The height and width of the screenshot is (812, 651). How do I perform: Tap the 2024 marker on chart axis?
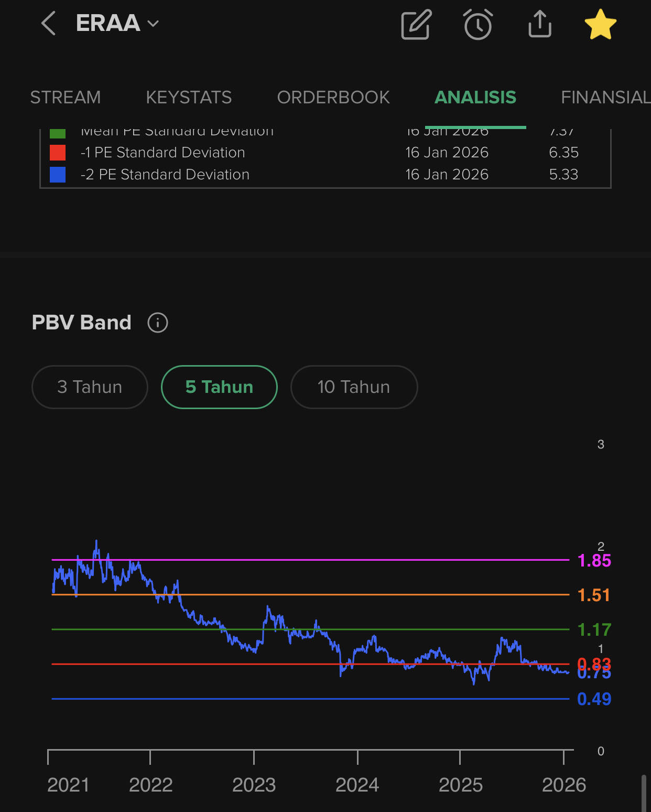[x=357, y=785]
